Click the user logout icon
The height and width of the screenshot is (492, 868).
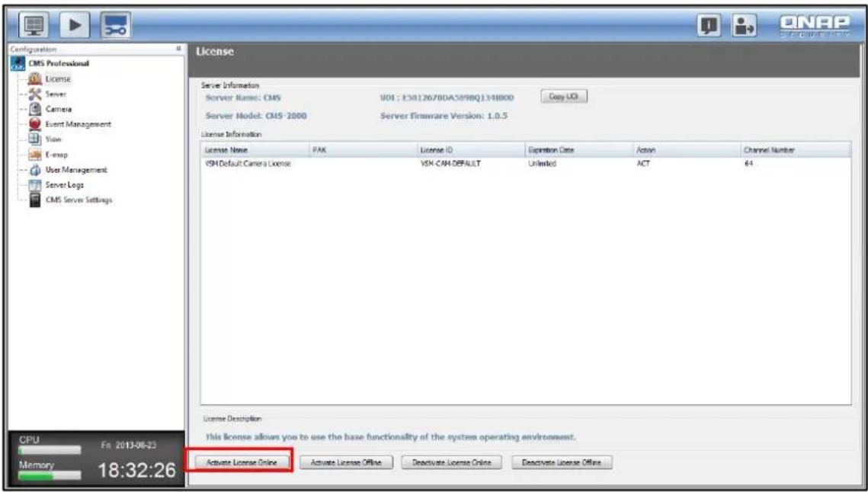(x=745, y=26)
